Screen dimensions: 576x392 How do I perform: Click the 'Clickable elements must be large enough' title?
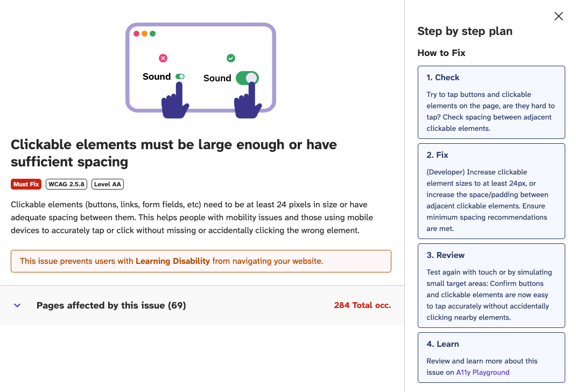tap(174, 153)
